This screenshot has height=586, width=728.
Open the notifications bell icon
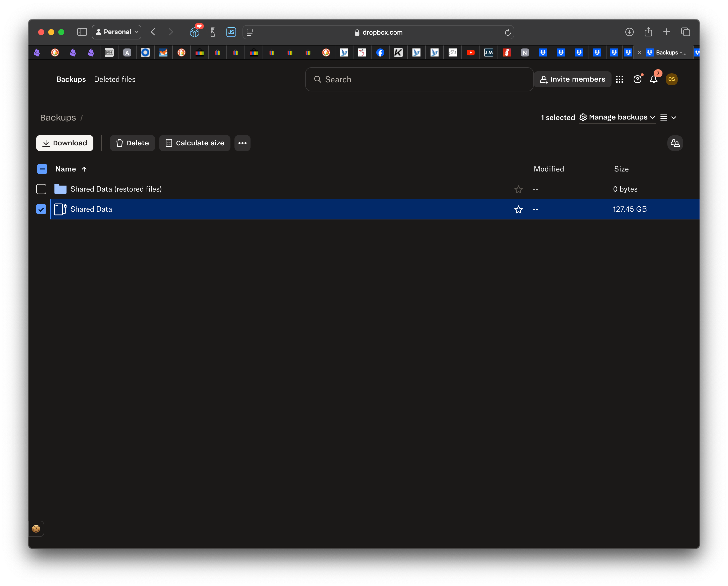coord(653,79)
